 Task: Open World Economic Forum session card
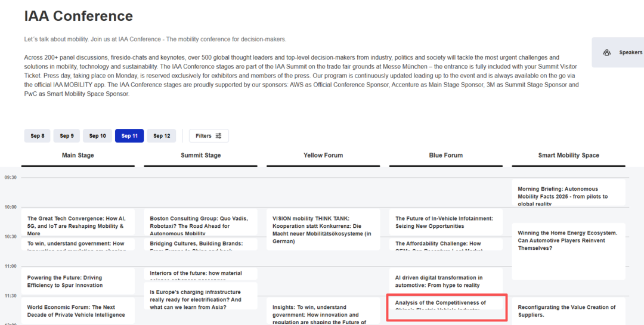click(78, 311)
